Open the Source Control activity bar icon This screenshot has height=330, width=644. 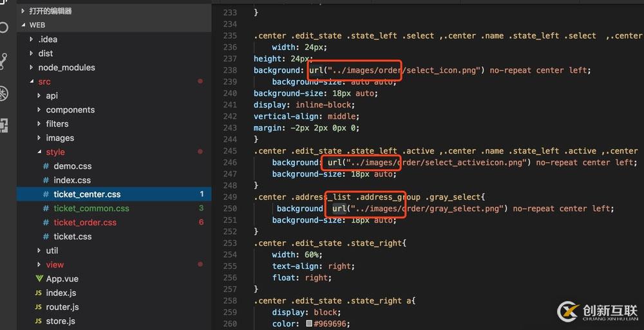(3, 60)
